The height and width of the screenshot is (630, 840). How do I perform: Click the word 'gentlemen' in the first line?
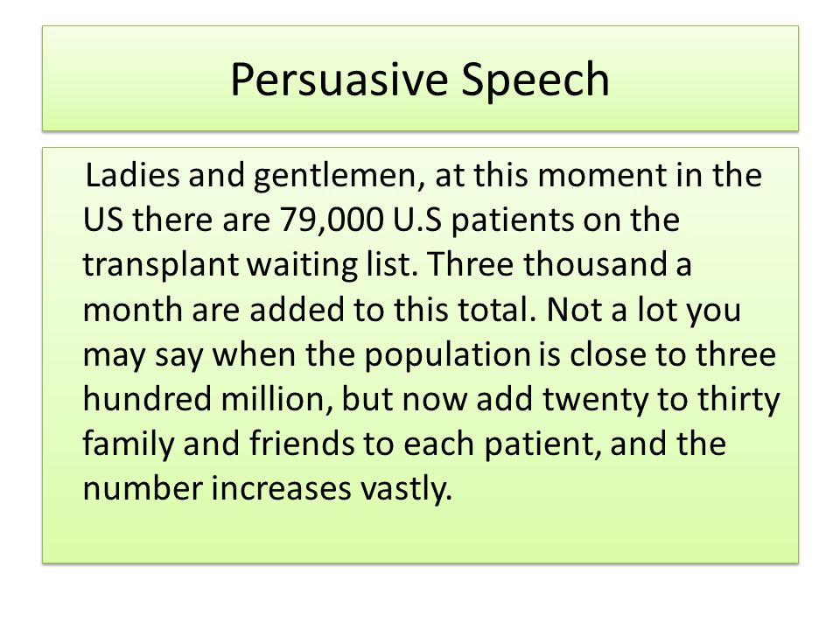point(339,176)
